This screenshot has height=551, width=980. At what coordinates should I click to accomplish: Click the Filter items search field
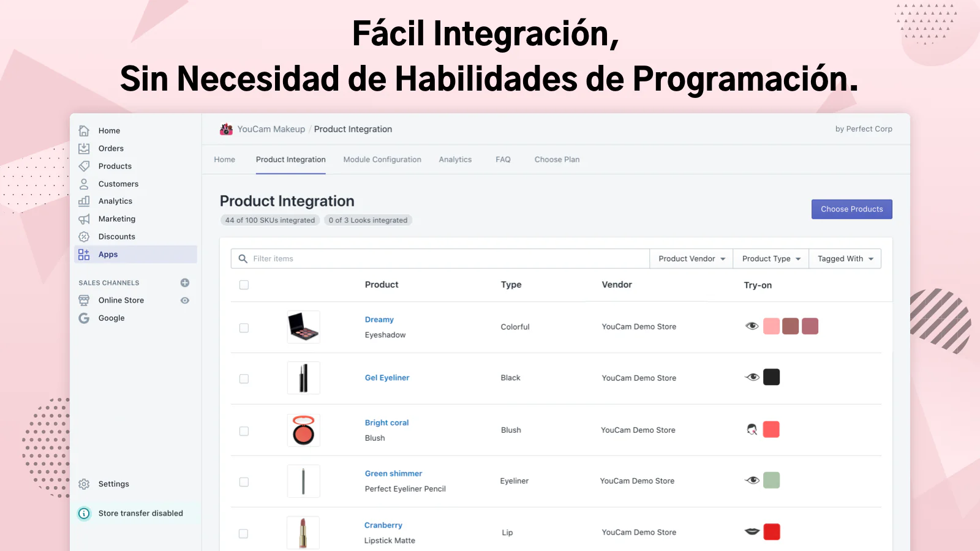point(440,258)
